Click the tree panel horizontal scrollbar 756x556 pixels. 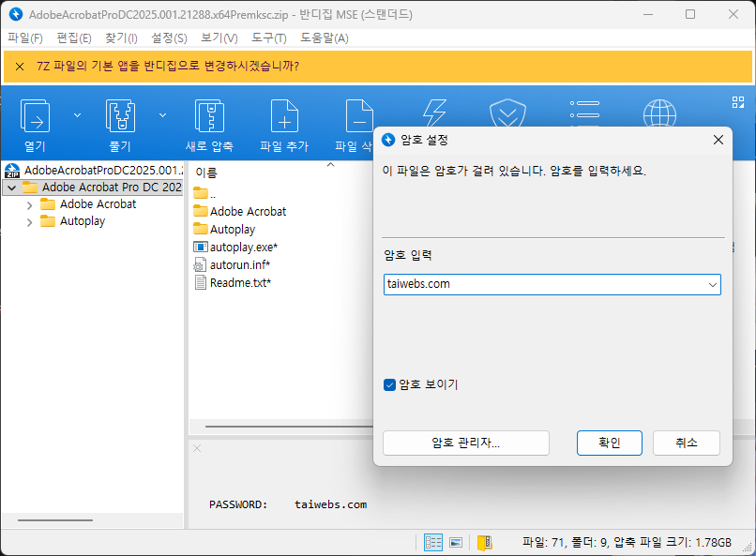tap(55, 520)
